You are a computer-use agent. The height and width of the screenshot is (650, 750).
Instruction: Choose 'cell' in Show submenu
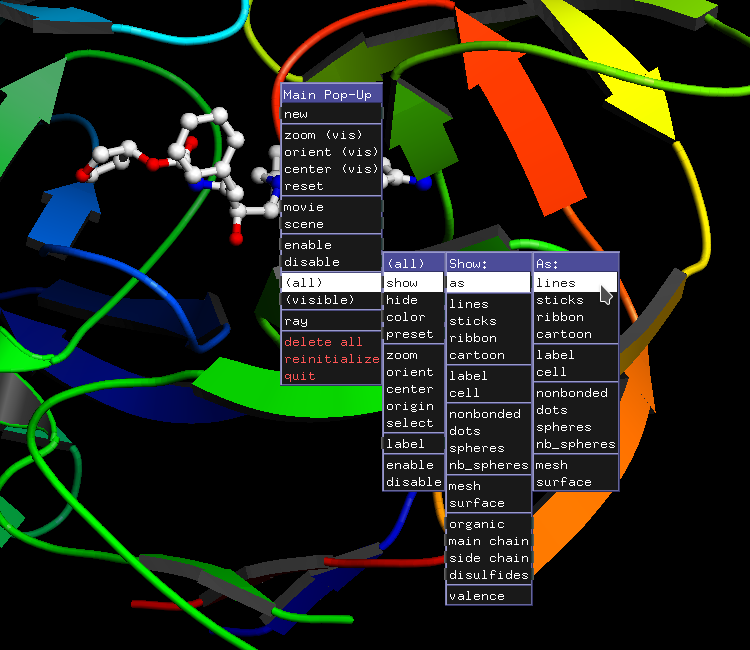point(488,393)
